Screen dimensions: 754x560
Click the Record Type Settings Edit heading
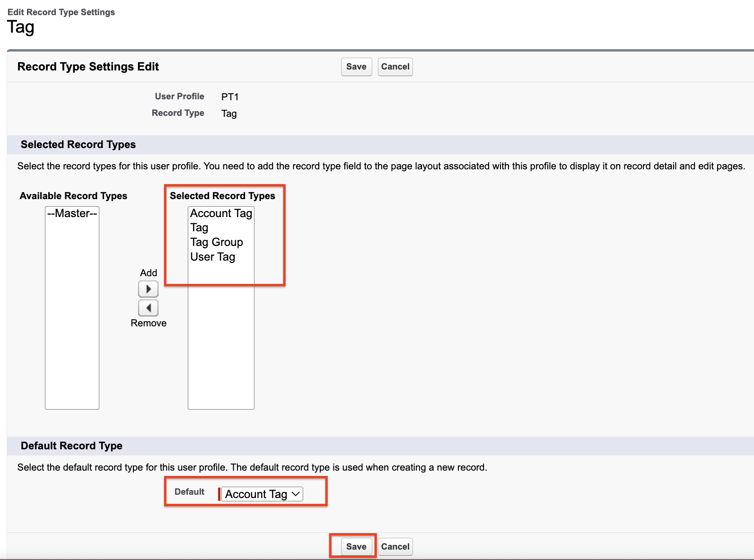[x=88, y=67]
